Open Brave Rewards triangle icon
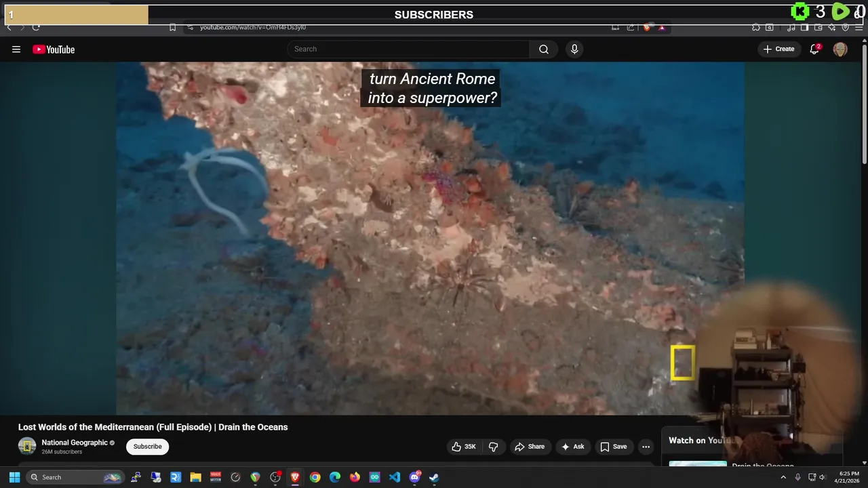This screenshot has width=868, height=488. point(662,27)
